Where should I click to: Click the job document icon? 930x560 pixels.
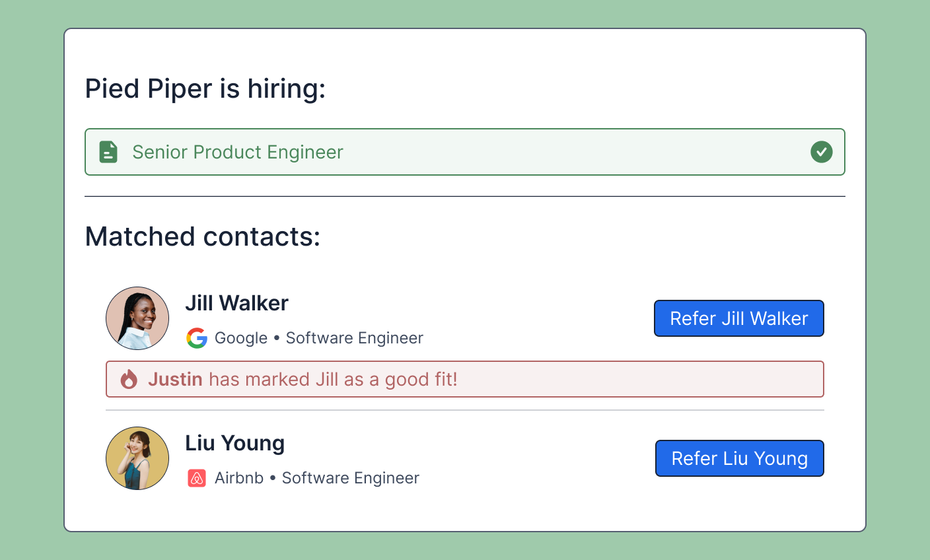click(x=108, y=152)
